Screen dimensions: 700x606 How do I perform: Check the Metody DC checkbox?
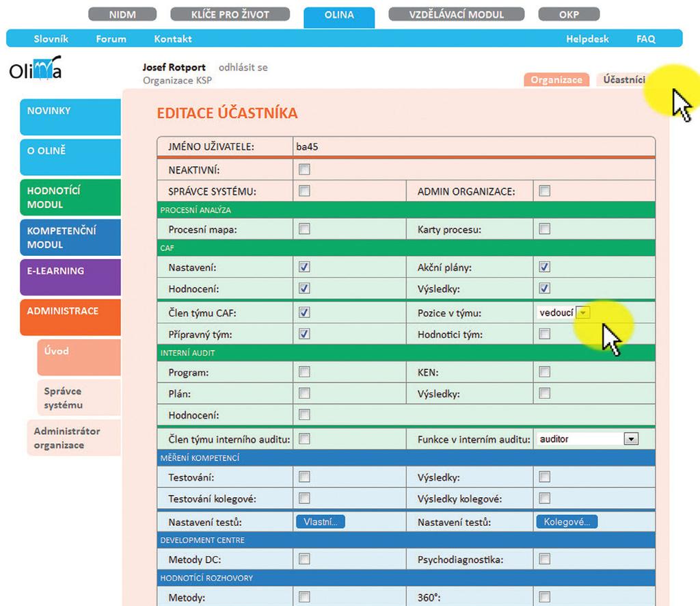[x=304, y=559]
